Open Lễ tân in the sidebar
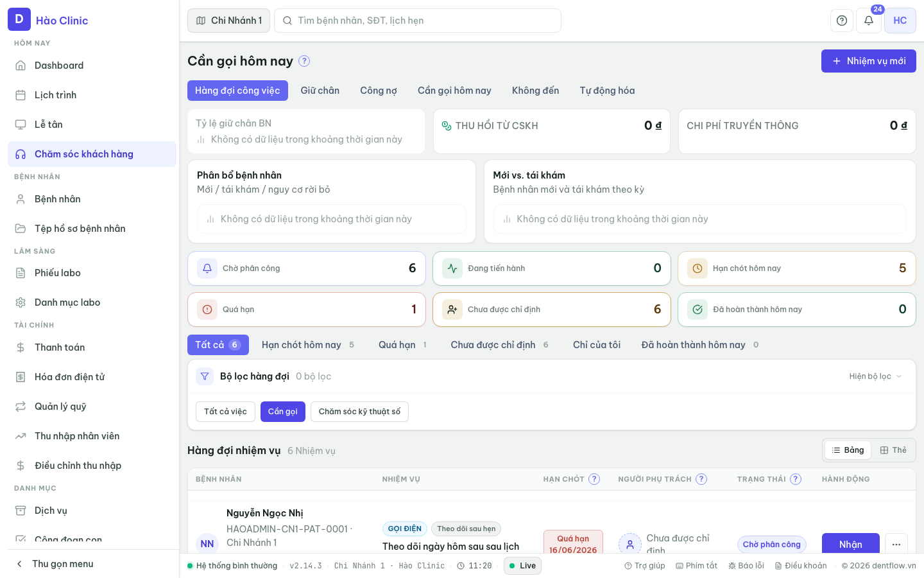This screenshot has width=924, height=578. pyautogui.click(x=93, y=125)
